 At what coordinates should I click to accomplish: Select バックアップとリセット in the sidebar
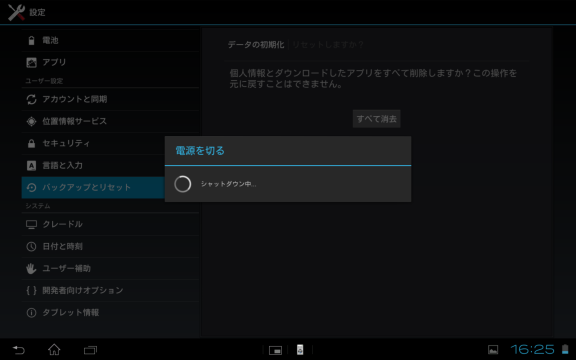click(x=93, y=187)
